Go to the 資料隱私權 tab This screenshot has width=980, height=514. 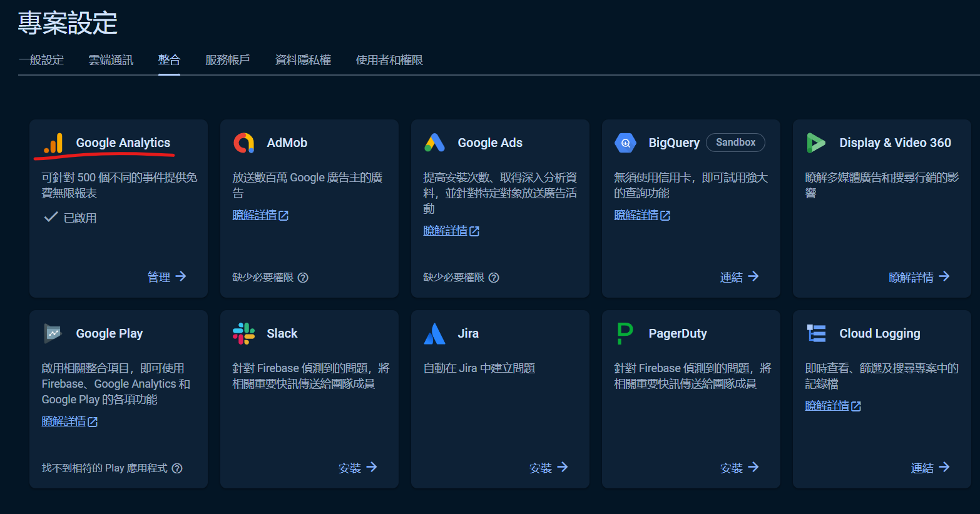coord(303,60)
